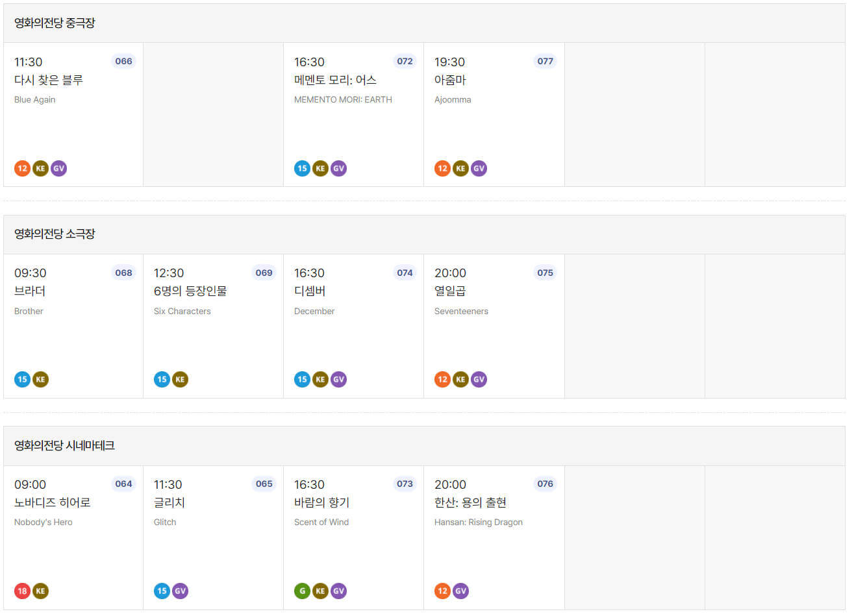
Task: Click the GV badge in Hansan: Rising Dragon card
Action: pyautogui.click(x=460, y=591)
